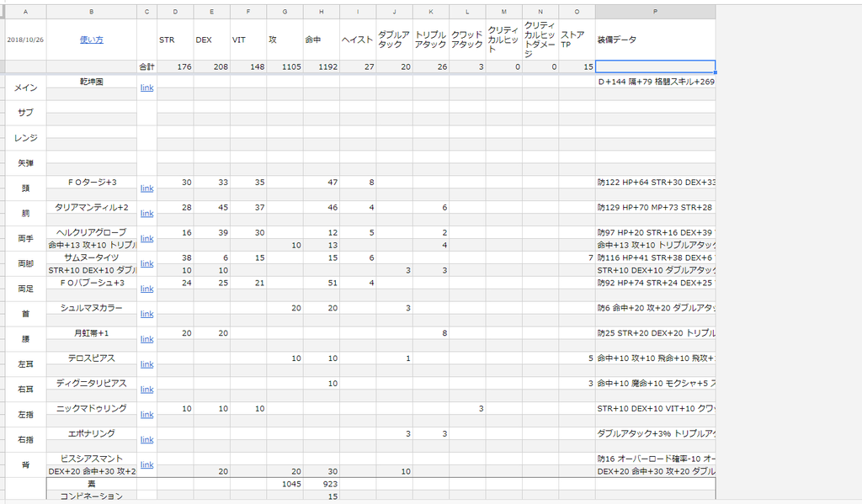
Task: Click the 1045 value cell
Action: [x=285, y=484]
